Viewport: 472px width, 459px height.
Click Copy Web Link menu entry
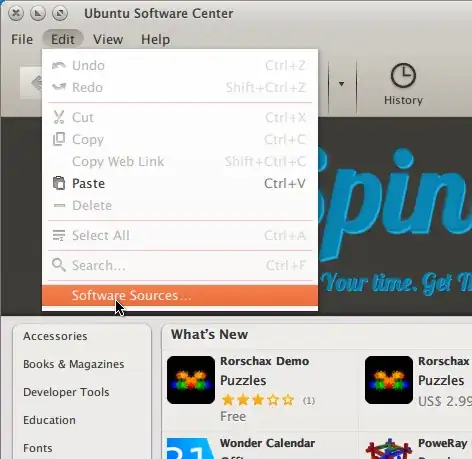click(180, 161)
